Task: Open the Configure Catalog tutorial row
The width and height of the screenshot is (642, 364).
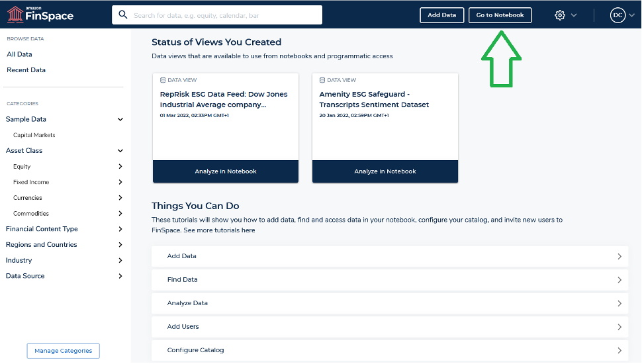Action: [390, 351]
